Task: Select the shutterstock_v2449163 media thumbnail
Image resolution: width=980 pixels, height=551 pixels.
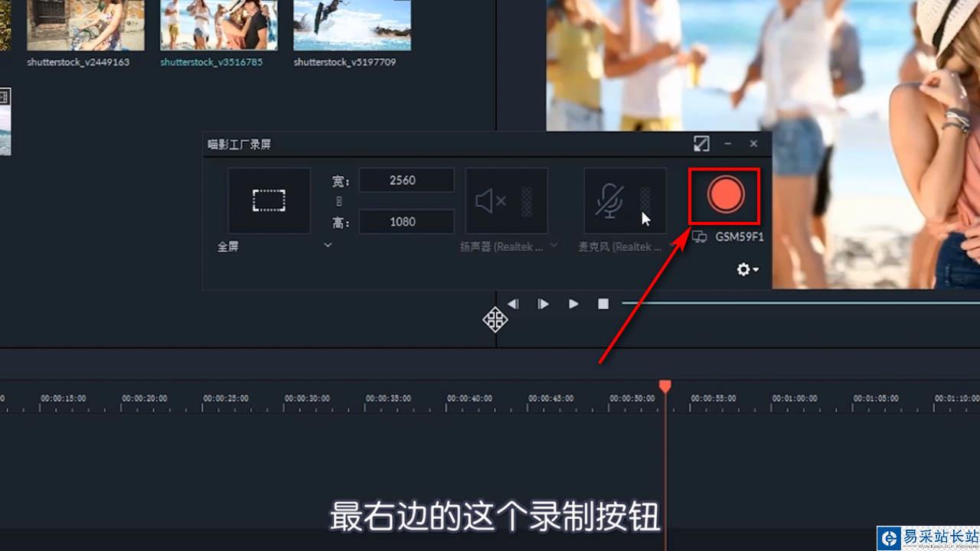Action: [x=86, y=25]
